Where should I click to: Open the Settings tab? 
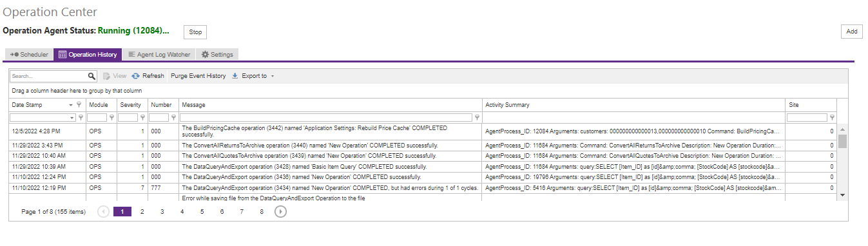coord(217,55)
